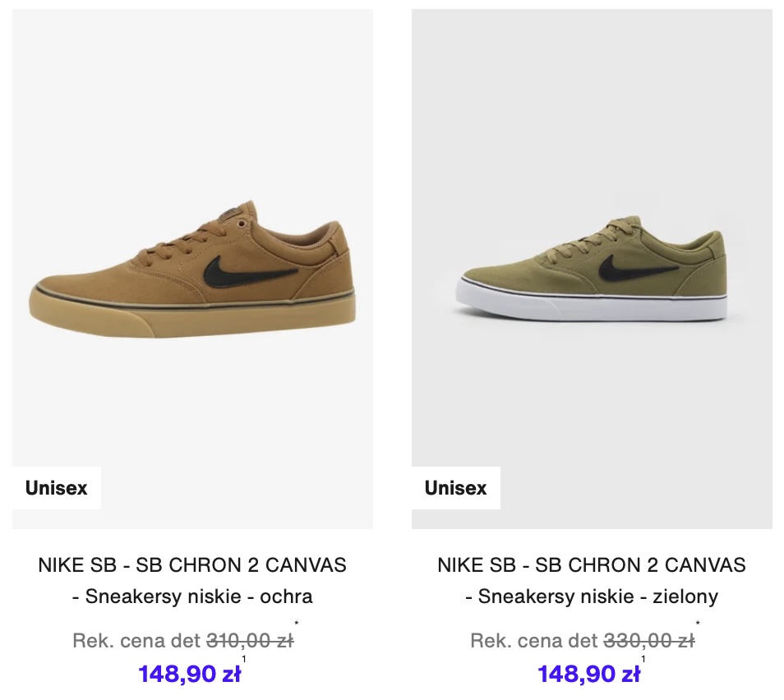Click footnote 1 beside ochra sale price
This screenshot has width=784, height=700.
[x=244, y=659]
